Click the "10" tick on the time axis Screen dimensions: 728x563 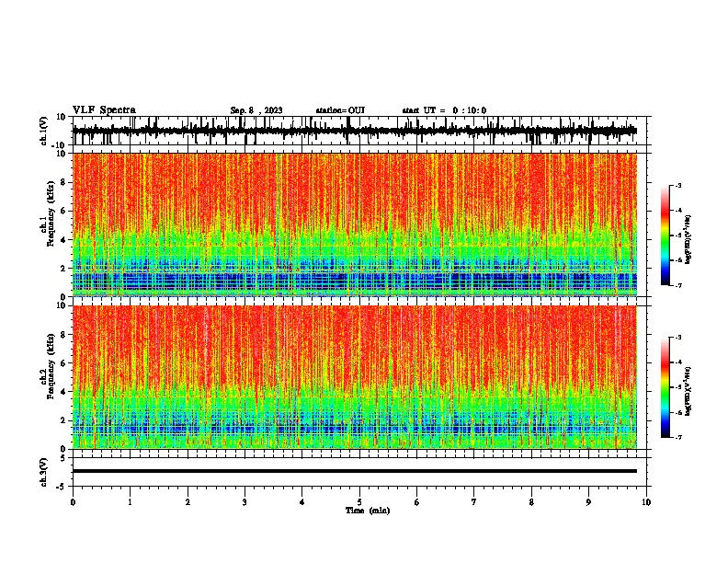[646, 502]
